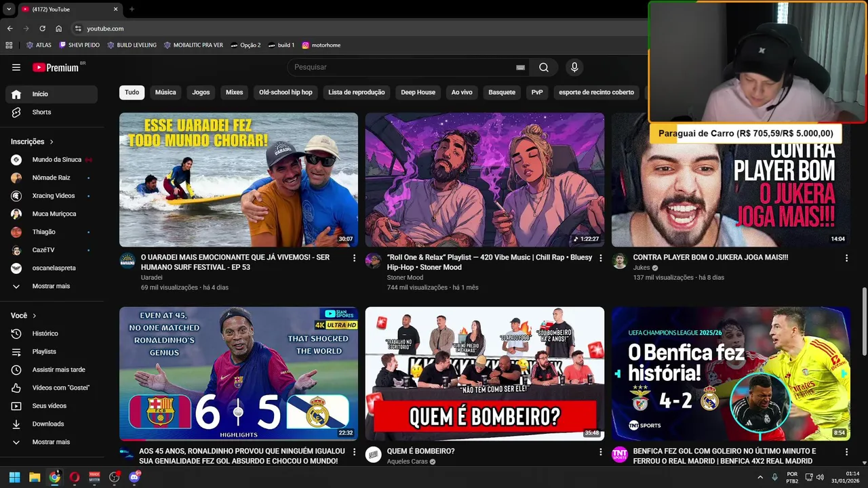Screen dimensions: 868x488
Task: Select the Old-school hip hop chip
Action: (x=285, y=92)
